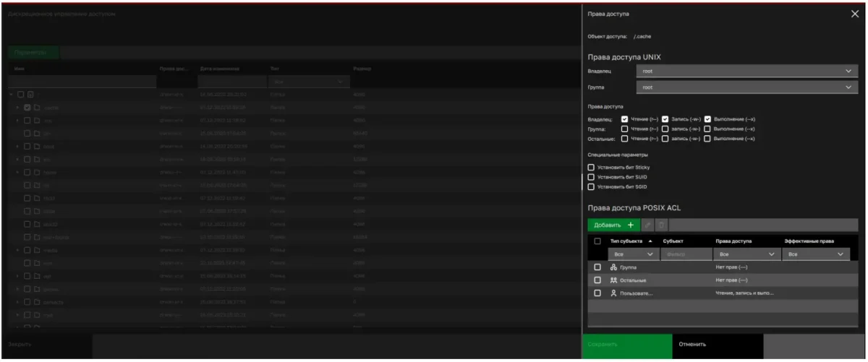Click the Остальные subject type icon
This screenshot has height=362, width=868.
[614, 280]
